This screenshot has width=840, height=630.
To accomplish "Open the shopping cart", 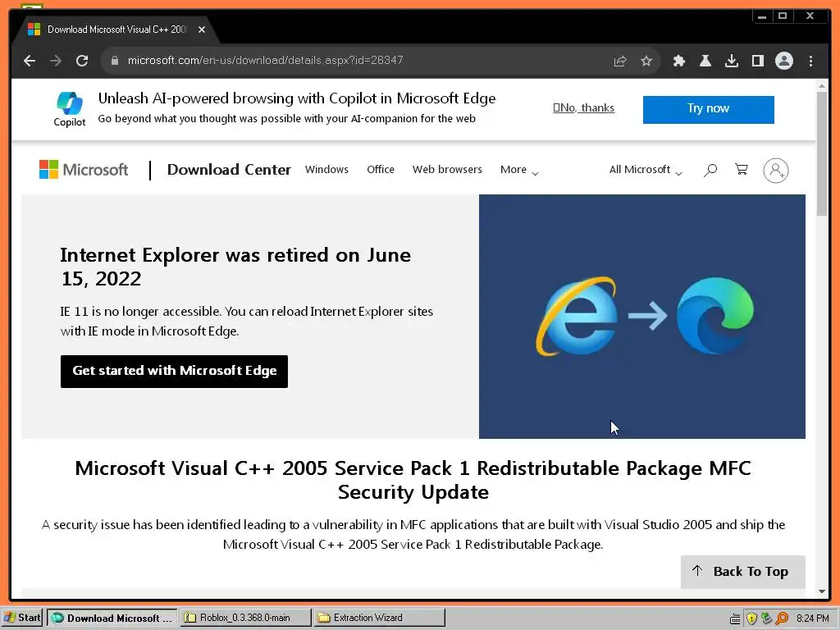I will (742, 169).
